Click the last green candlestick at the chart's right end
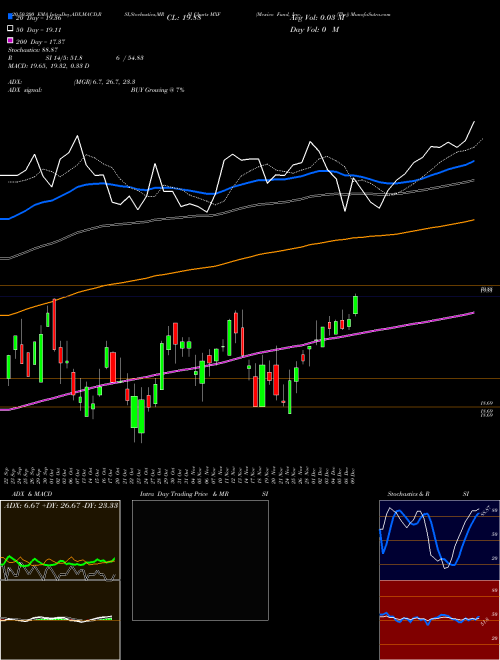This screenshot has width=500, height=660. click(x=356, y=305)
